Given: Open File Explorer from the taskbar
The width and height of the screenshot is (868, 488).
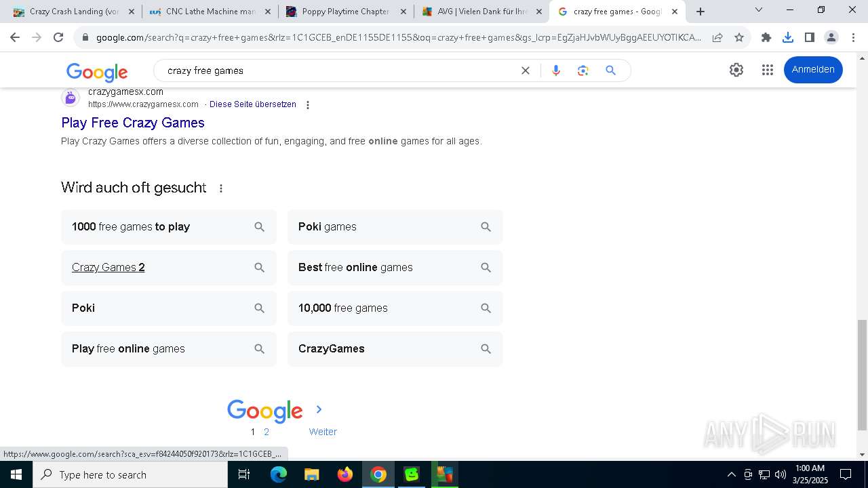Looking at the screenshot, I should [312, 474].
